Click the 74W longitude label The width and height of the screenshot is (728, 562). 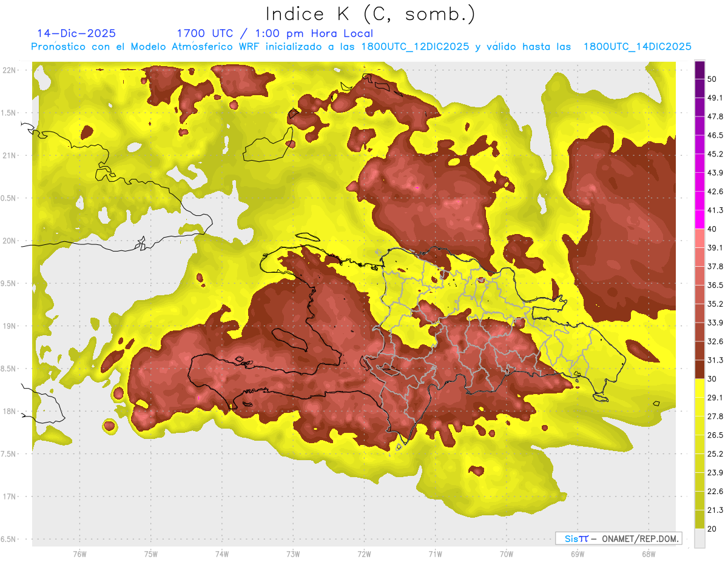(x=222, y=554)
